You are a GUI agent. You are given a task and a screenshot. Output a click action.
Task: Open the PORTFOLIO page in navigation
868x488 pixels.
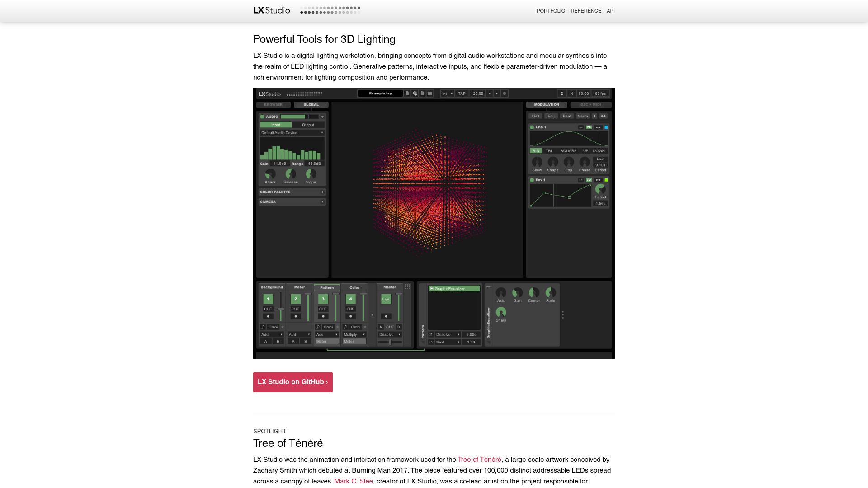click(551, 11)
